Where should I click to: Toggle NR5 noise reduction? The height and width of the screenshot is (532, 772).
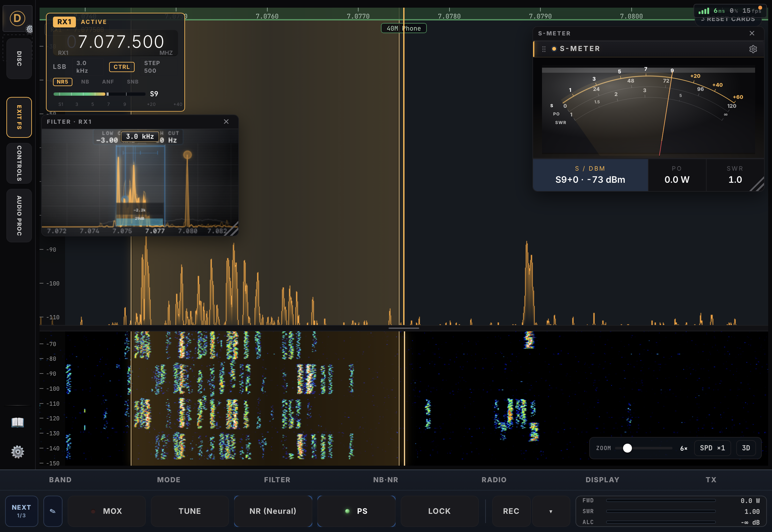pyautogui.click(x=62, y=82)
